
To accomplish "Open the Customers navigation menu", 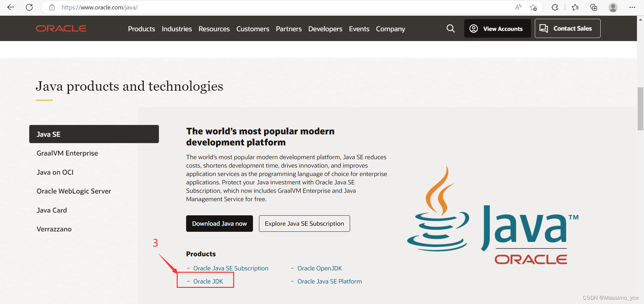I will tap(253, 29).
